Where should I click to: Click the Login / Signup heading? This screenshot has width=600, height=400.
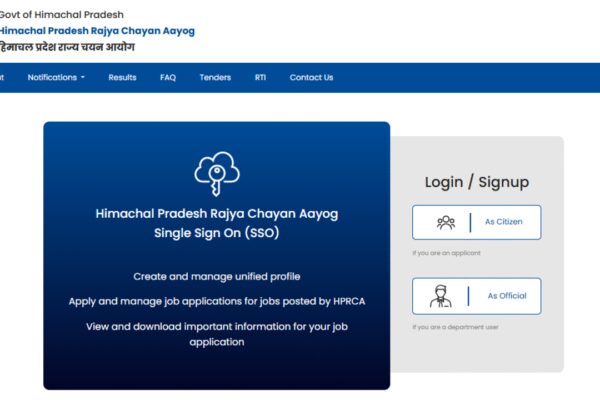tap(477, 182)
